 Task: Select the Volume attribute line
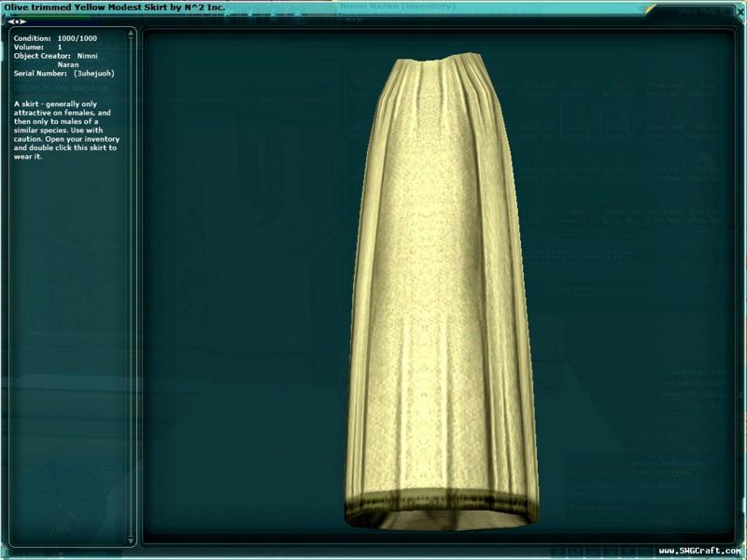[39, 47]
